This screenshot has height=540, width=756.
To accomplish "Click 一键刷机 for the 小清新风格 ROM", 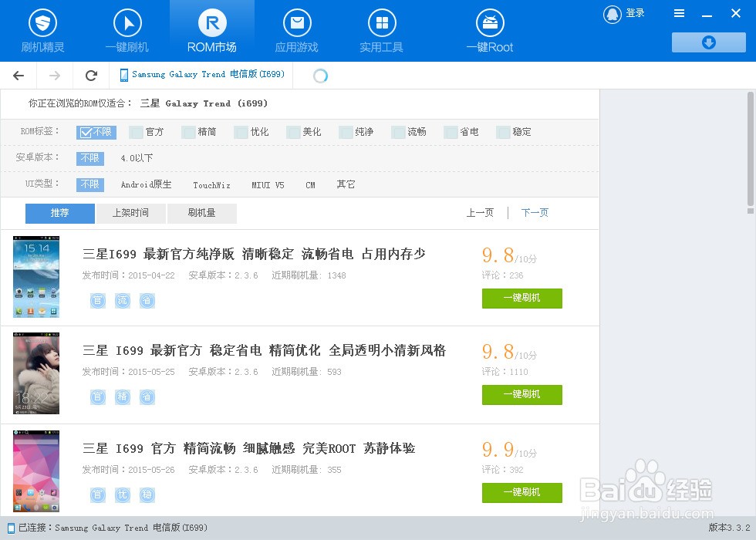I will [522, 394].
